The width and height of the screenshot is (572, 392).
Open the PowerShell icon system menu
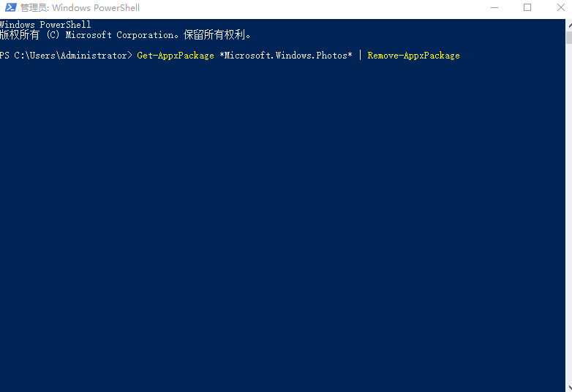(10, 7)
